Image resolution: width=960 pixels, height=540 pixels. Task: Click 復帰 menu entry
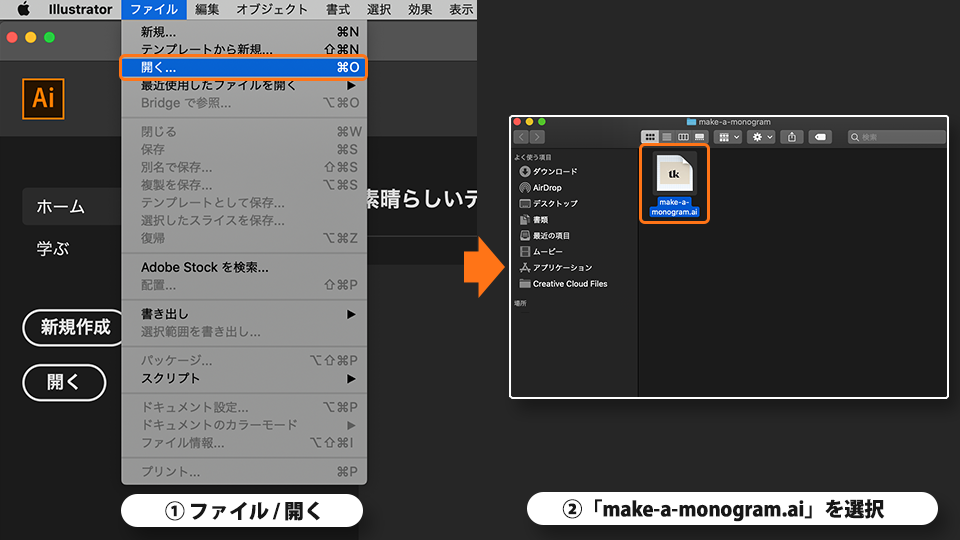pyautogui.click(x=244, y=238)
